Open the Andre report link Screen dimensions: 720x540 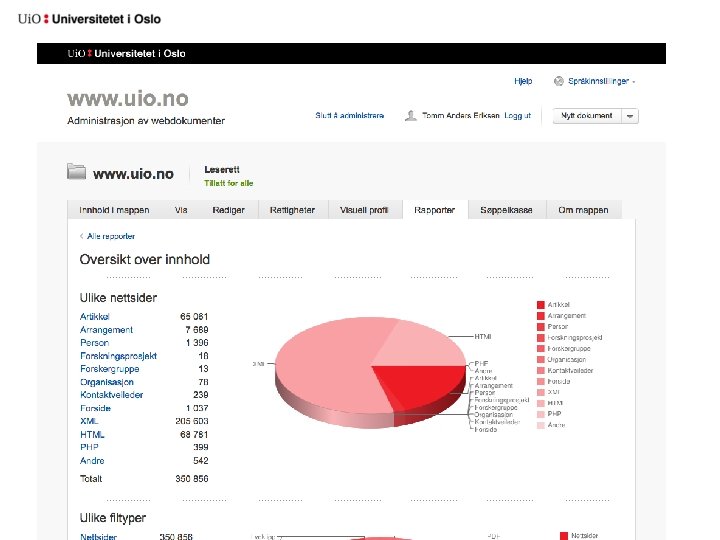tap(92, 461)
